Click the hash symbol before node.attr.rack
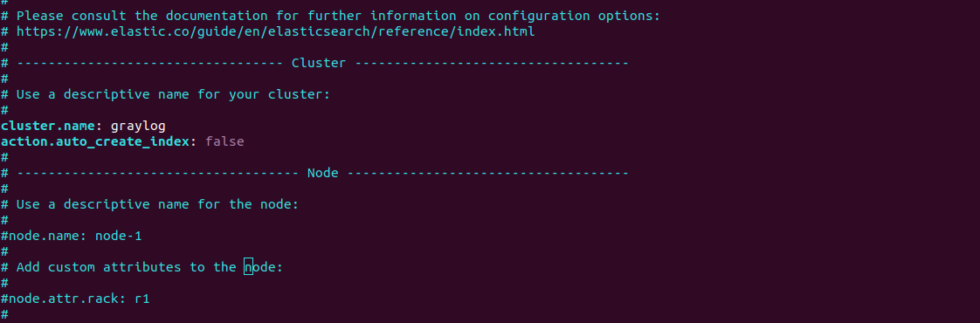 coord(4,299)
